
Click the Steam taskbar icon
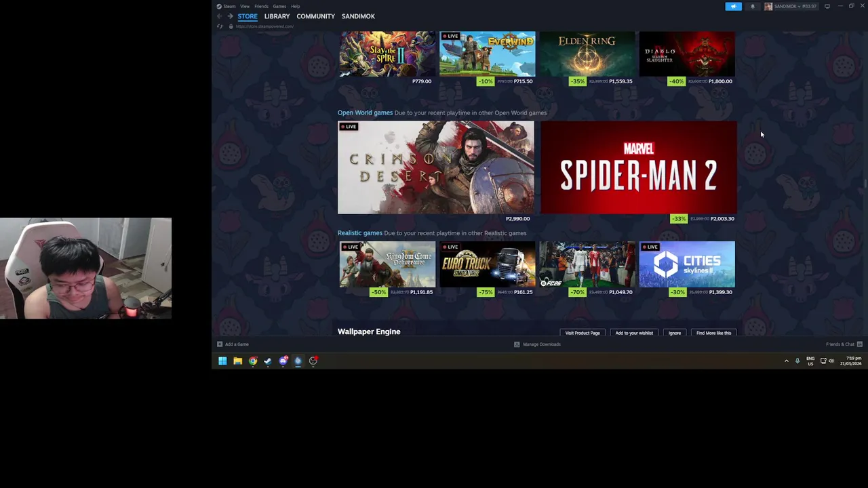268,361
